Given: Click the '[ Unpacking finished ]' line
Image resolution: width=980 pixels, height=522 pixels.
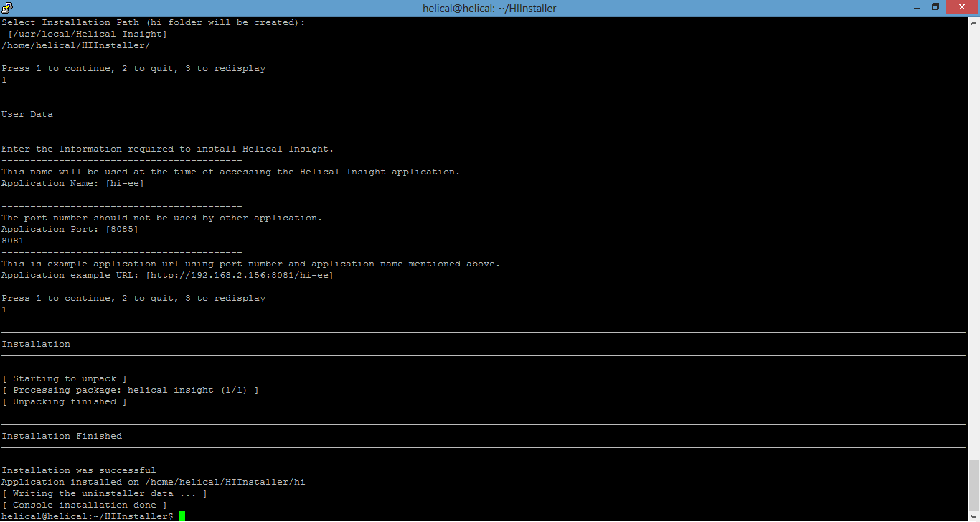Looking at the screenshot, I should click(65, 401).
